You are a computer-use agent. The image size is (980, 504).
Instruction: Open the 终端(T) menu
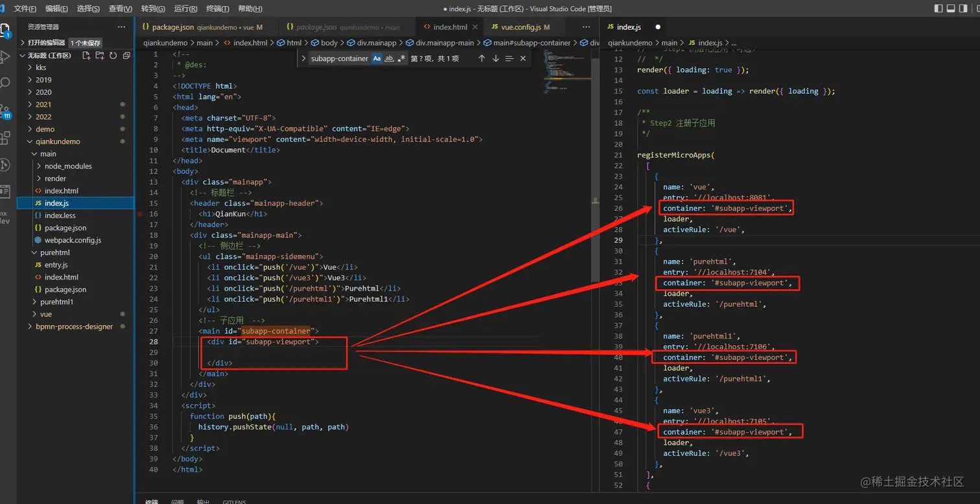tap(217, 8)
